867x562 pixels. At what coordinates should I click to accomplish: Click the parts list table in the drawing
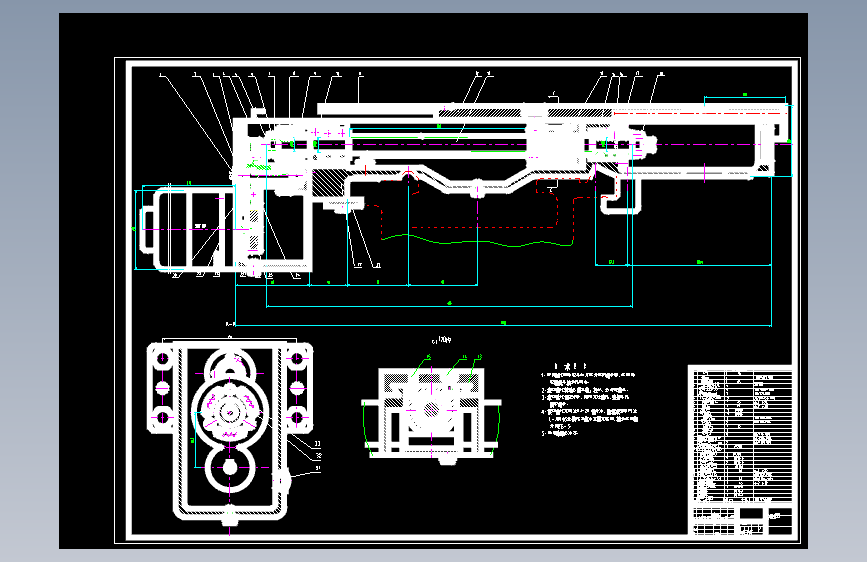(740, 434)
